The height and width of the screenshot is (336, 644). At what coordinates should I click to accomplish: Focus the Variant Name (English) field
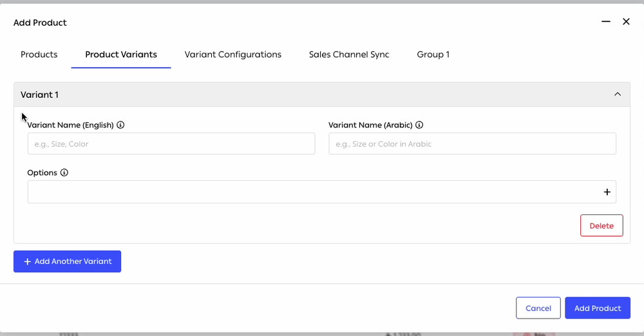click(x=171, y=144)
